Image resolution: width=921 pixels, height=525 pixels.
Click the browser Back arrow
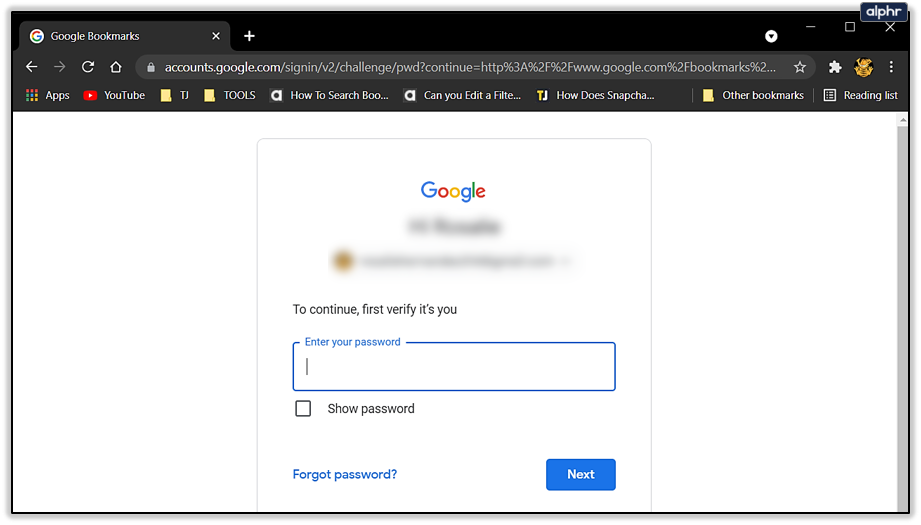pyautogui.click(x=31, y=67)
